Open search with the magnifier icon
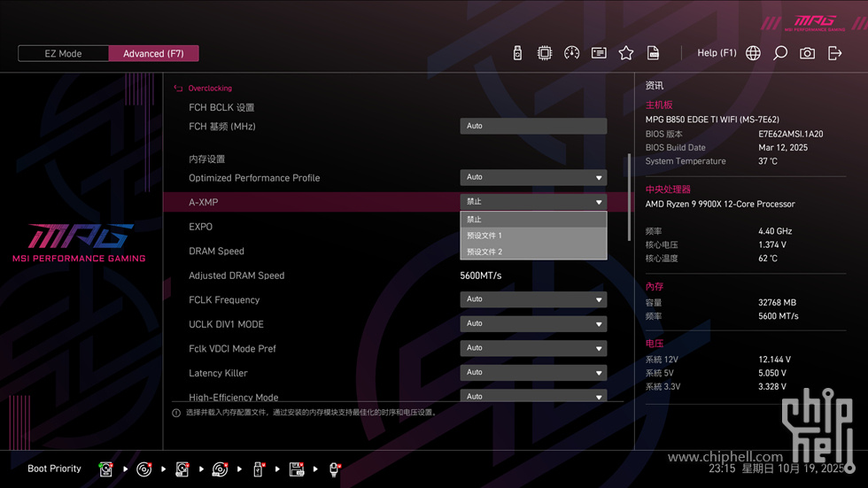Screen dimensions: 868x488 (780, 53)
